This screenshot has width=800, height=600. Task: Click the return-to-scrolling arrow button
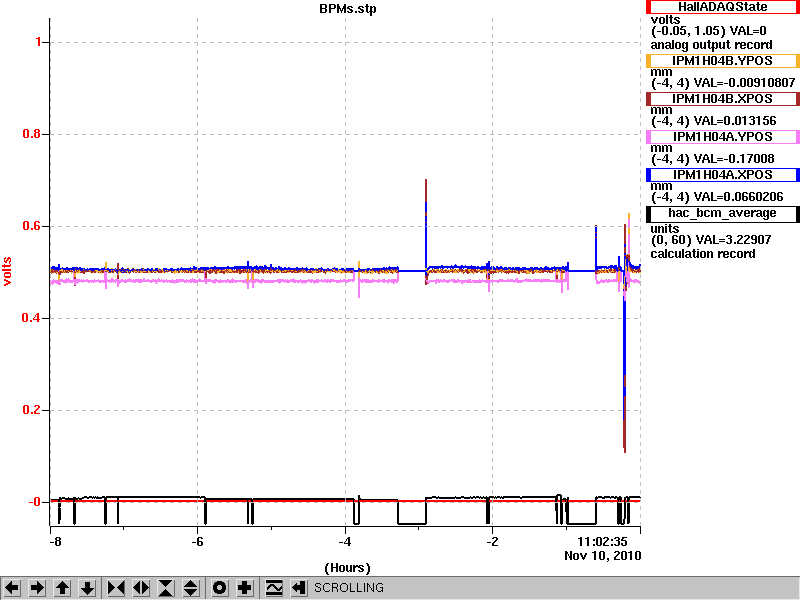tap(299, 588)
